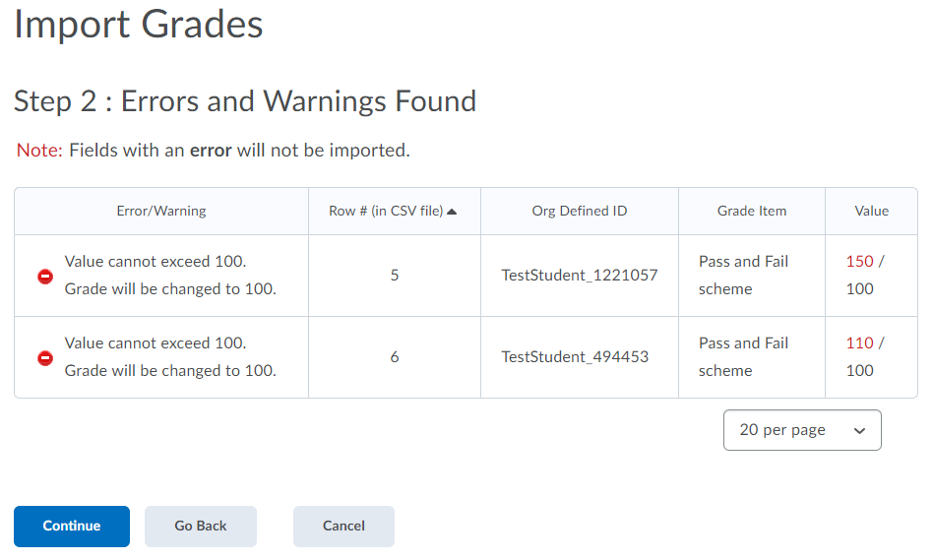Sort by Row # (in CSV file) column

click(386, 211)
